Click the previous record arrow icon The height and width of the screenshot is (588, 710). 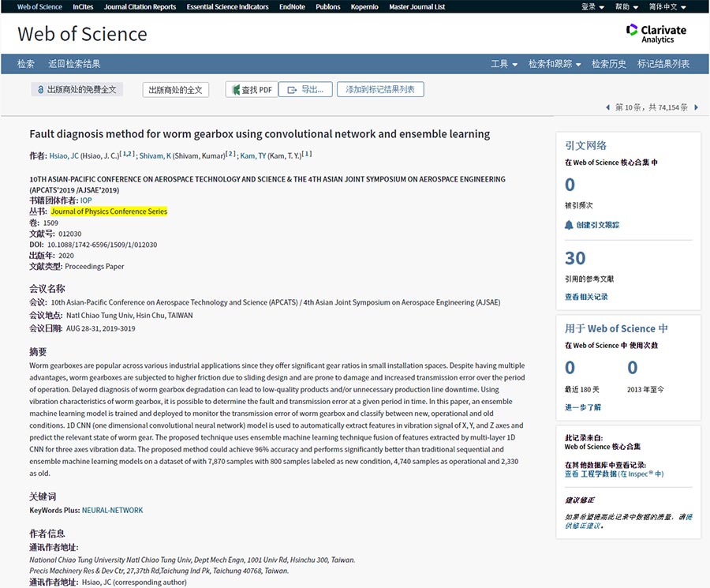click(x=607, y=107)
